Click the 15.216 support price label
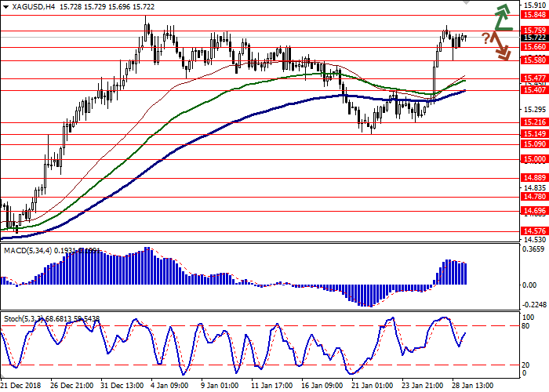 [534, 122]
